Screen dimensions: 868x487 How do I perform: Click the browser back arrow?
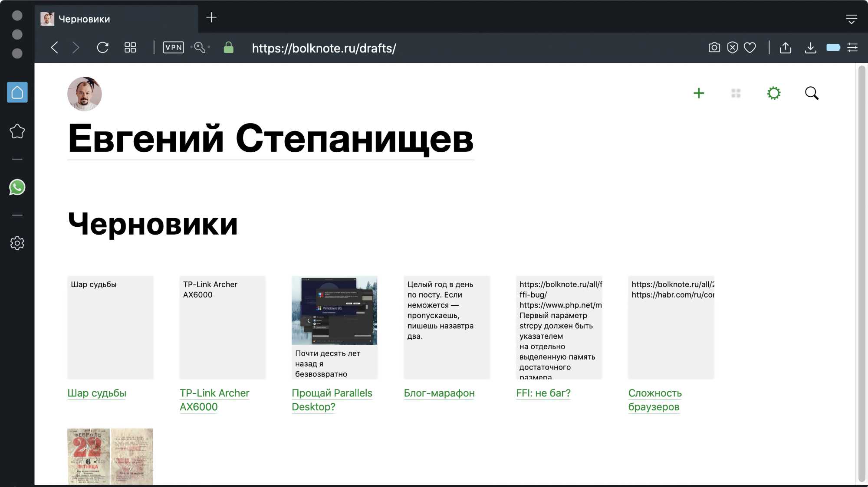click(54, 47)
